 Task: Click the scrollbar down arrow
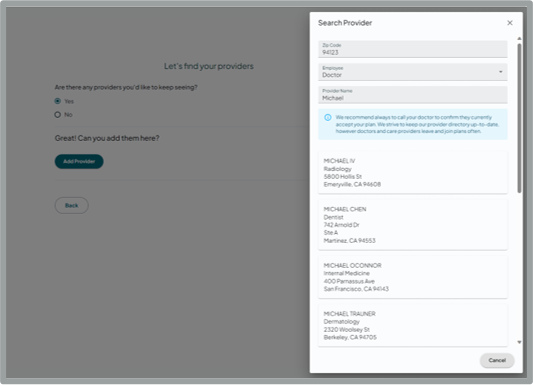point(519,342)
